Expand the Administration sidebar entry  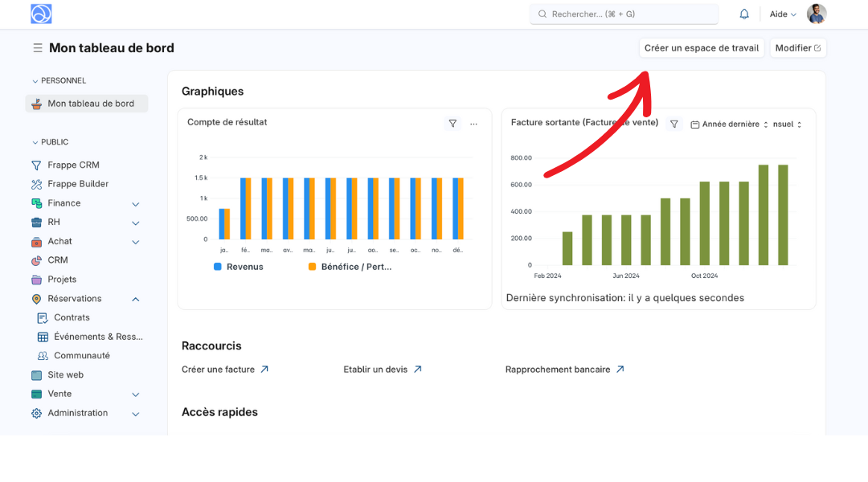click(135, 413)
